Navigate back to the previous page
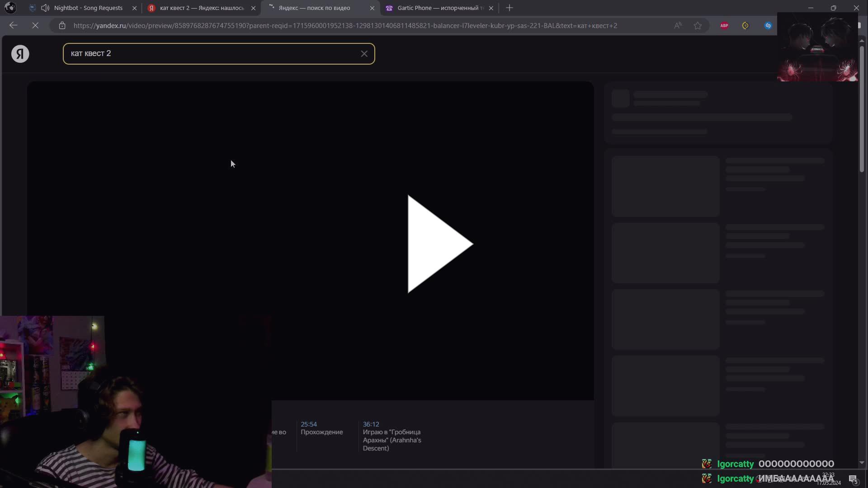The height and width of the screenshot is (488, 868). 13,25
